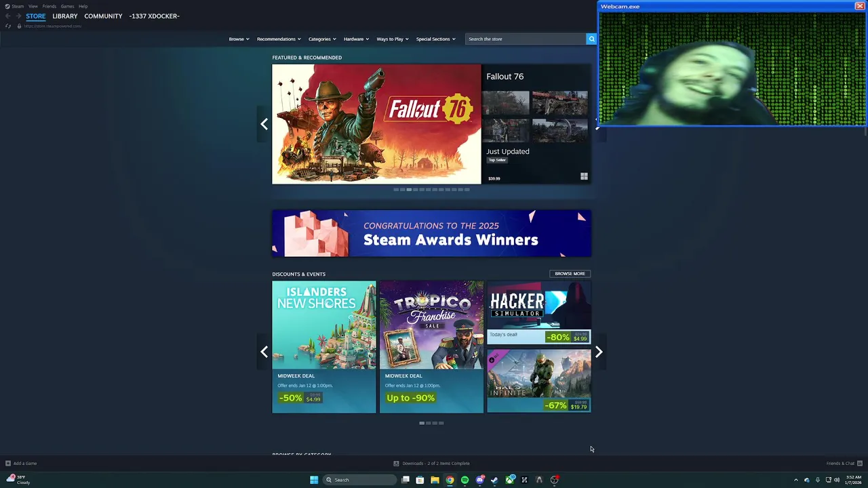Open the Fallout 76 featured artwork
Viewport: 868px width, 488px height.
pyautogui.click(x=376, y=124)
